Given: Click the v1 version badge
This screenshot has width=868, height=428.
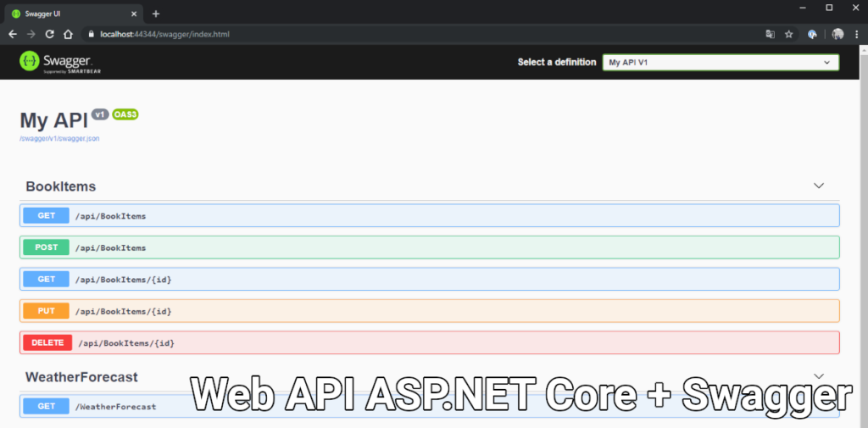Looking at the screenshot, I should pyautogui.click(x=100, y=114).
